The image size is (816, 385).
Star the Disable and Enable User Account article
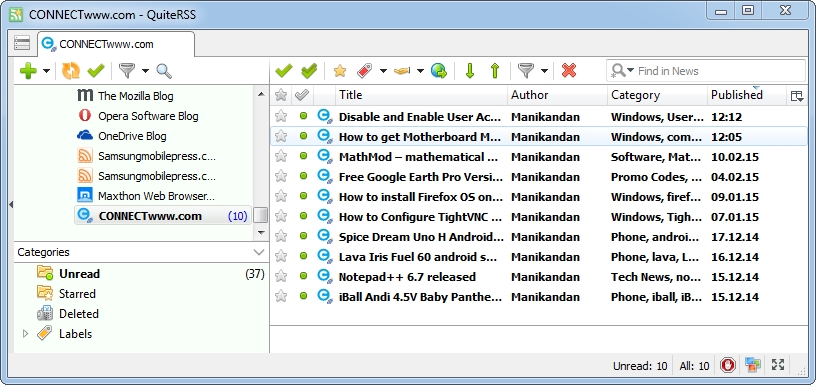click(281, 116)
